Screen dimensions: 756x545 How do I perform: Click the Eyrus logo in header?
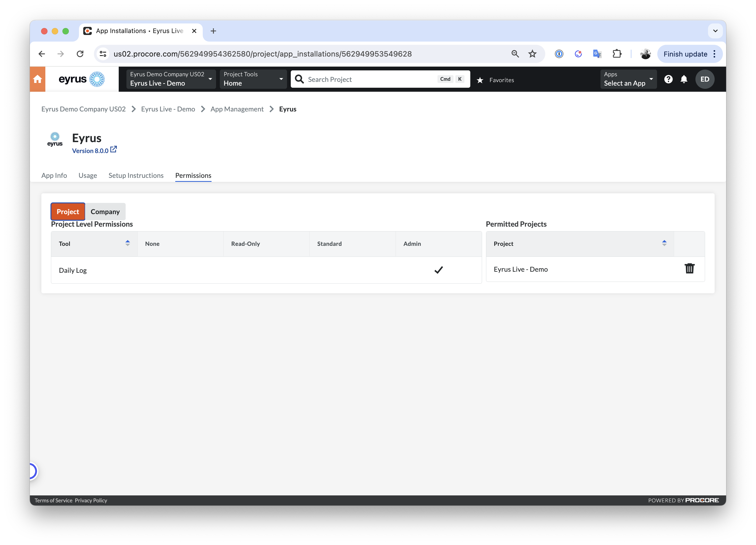(x=82, y=79)
